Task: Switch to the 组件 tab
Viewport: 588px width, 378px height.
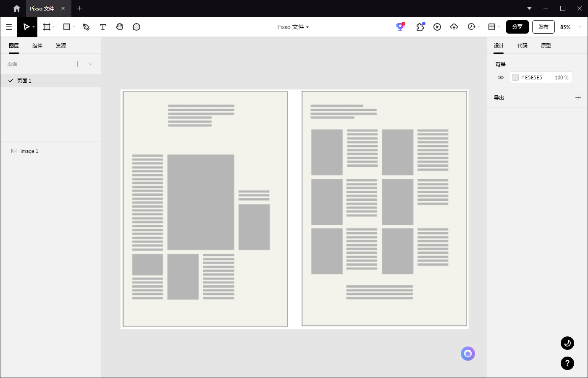Action: 37,45
